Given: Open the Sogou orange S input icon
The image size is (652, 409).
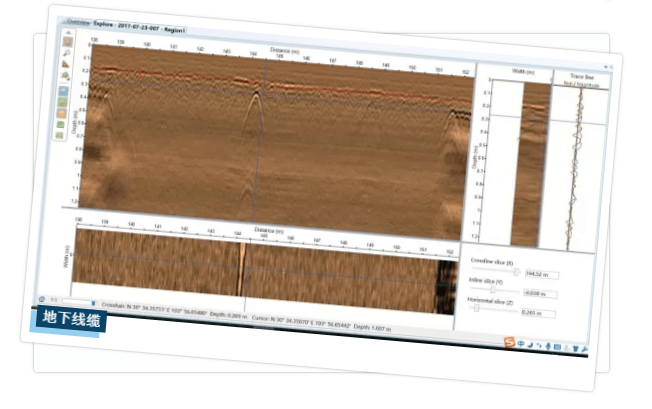Looking at the screenshot, I should point(509,344).
